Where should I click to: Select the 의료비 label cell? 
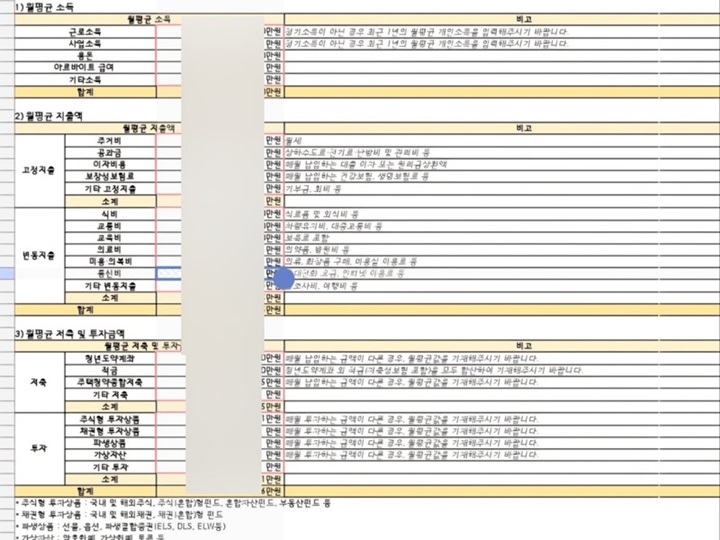coord(110,250)
